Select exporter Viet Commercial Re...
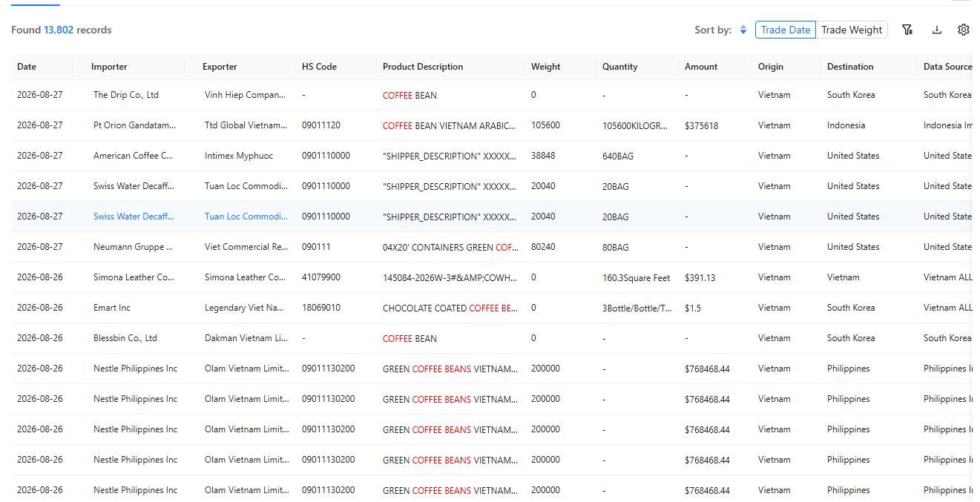This screenshot has width=980, height=502. click(x=246, y=247)
